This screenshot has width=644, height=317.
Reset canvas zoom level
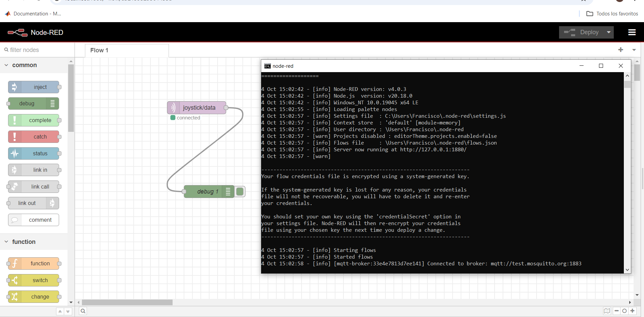(625, 311)
